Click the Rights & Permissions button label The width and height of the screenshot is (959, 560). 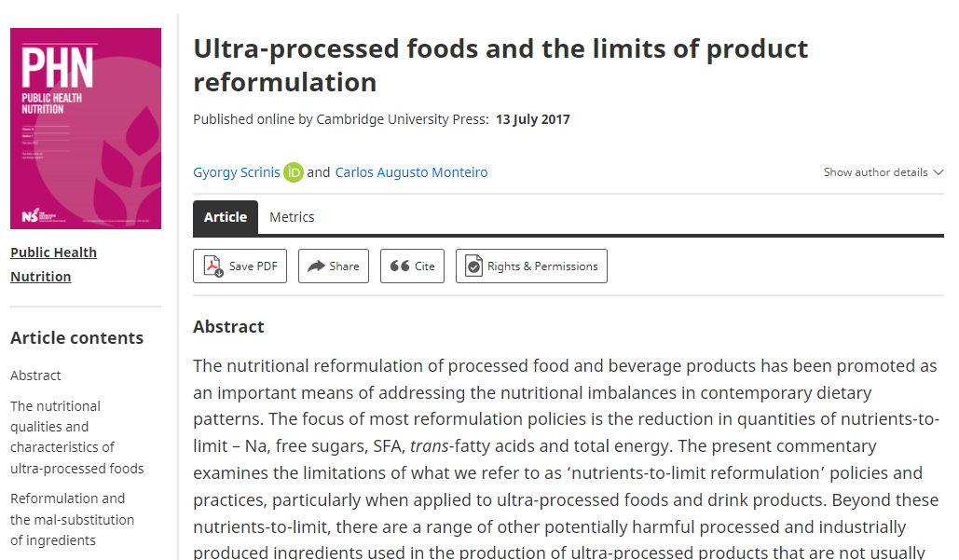click(542, 266)
